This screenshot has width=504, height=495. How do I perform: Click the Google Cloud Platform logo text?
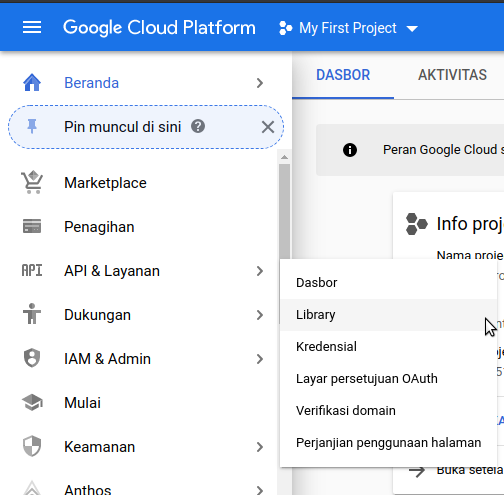tap(159, 28)
